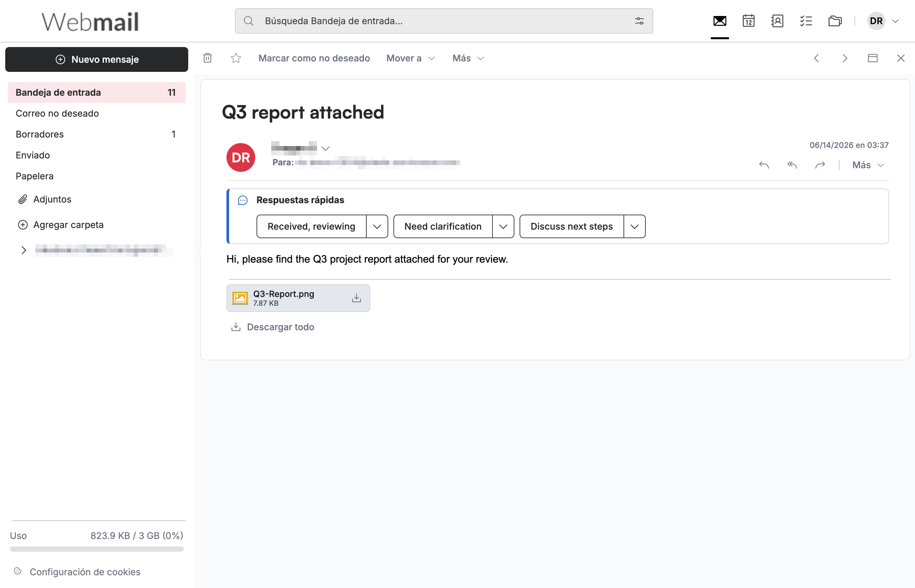Viewport: 915px width, 588px height.
Task: Forward the email with arrow icon
Action: [820, 165]
